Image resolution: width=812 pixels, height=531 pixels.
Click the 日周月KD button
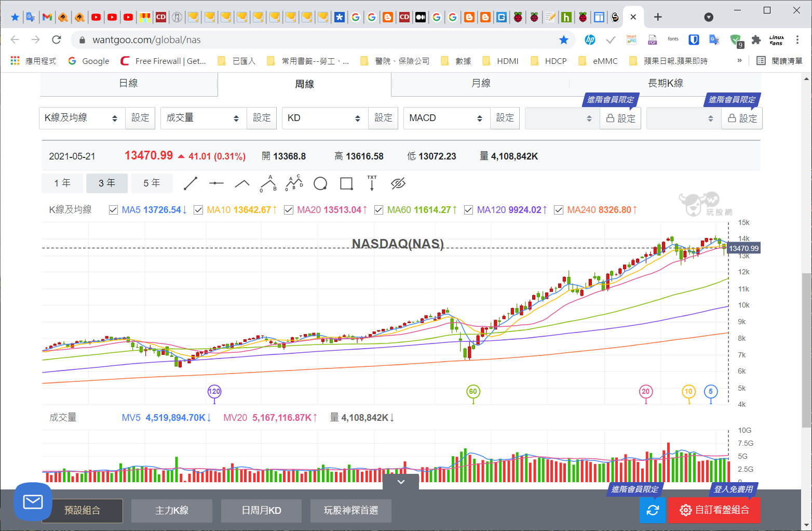click(x=262, y=511)
